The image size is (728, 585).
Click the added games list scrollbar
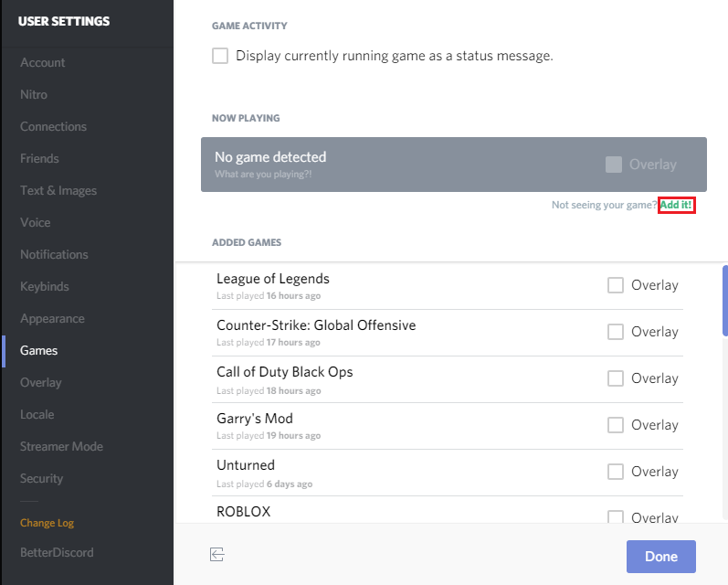click(725, 302)
